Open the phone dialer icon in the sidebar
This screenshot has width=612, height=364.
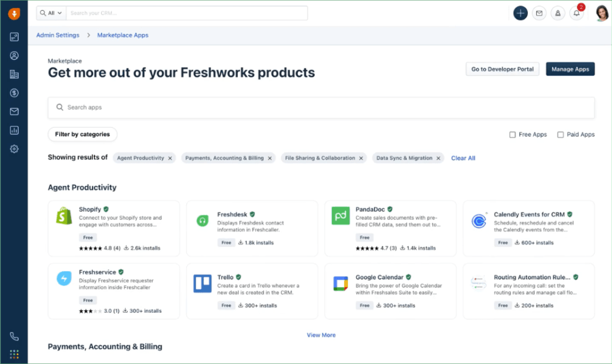click(x=14, y=337)
